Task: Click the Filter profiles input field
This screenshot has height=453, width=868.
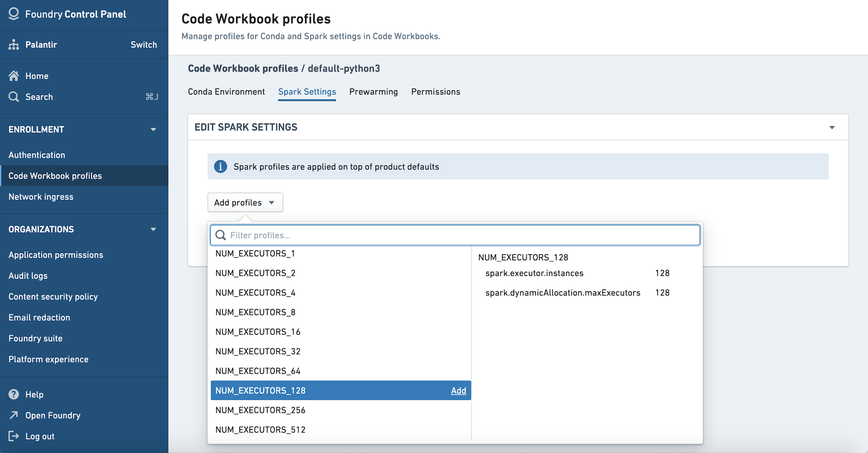Action: tap(455, 235)
